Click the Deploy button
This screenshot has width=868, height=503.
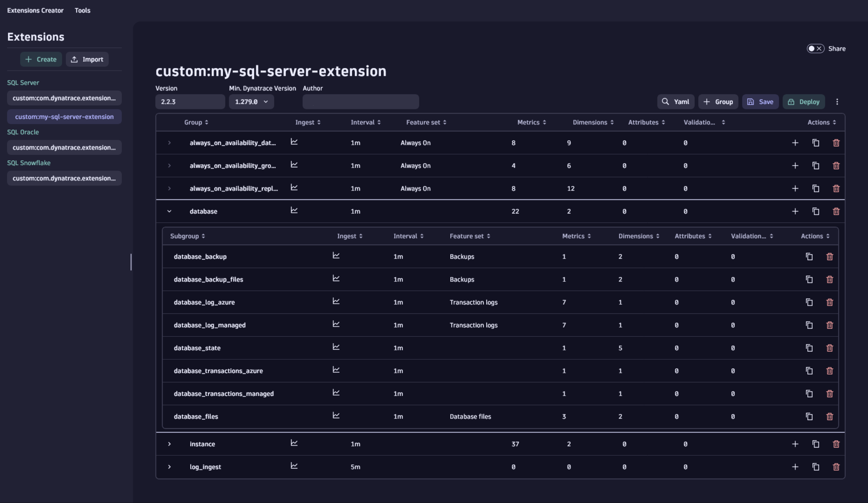803,102
